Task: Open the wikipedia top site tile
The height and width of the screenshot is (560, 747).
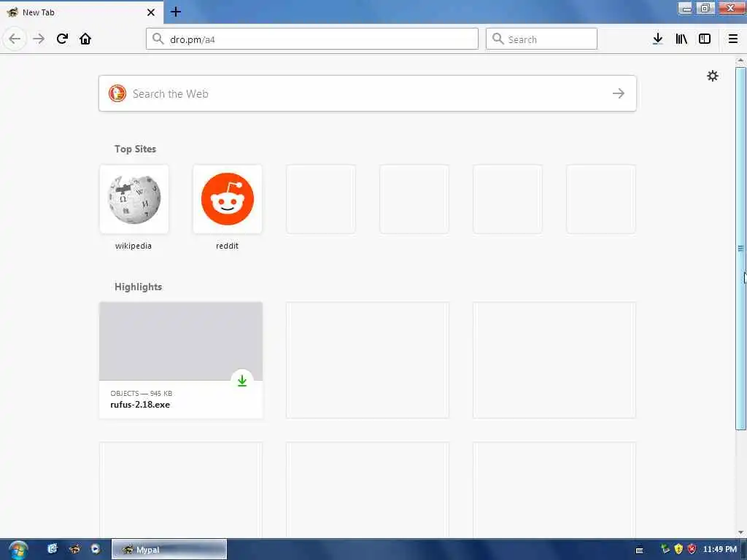Action: (x=134, y=199)
